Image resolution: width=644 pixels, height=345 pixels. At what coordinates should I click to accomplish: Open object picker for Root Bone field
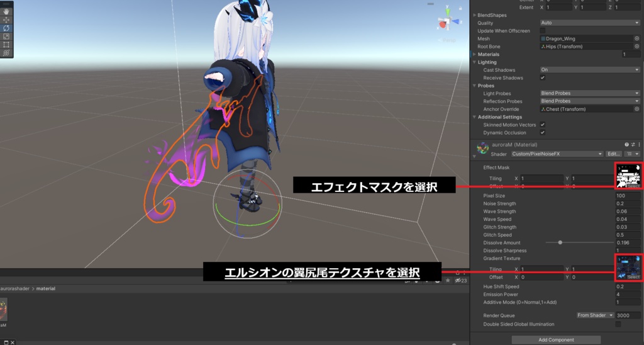pyautogui.click(x=636, y=47)
